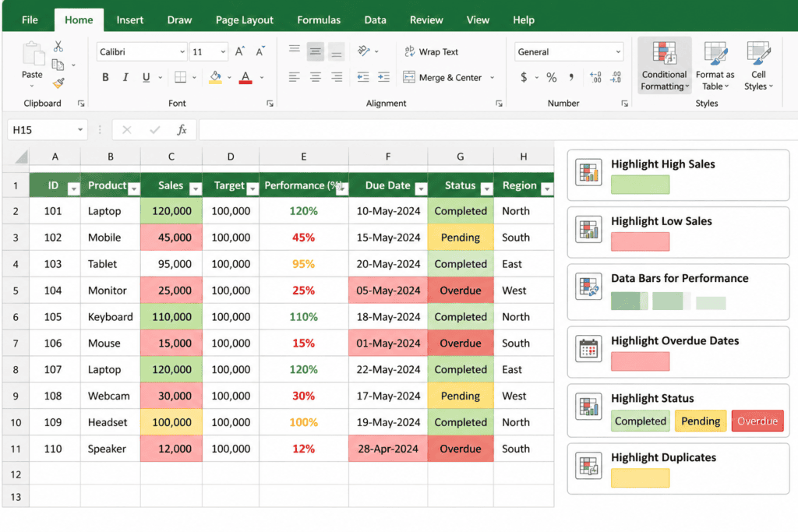Screen dimensions: 798x532
Task: Apply Comma Style
Action: pyautogui.click(x=571, y=77)
